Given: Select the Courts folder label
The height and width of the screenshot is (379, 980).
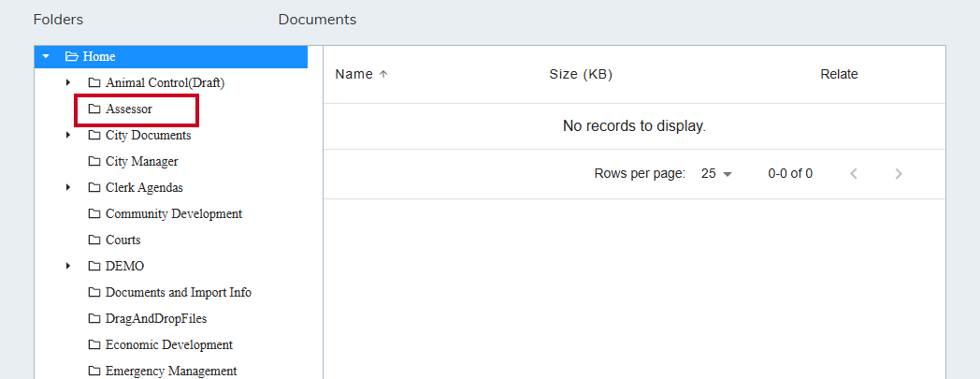Looking at the screenshot, I should 123,241.
